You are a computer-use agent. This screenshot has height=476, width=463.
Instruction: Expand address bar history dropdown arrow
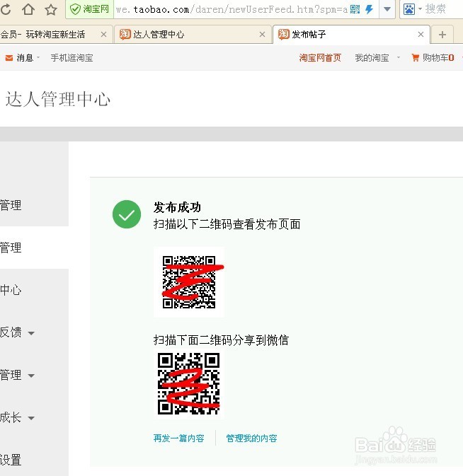point(387,9)
